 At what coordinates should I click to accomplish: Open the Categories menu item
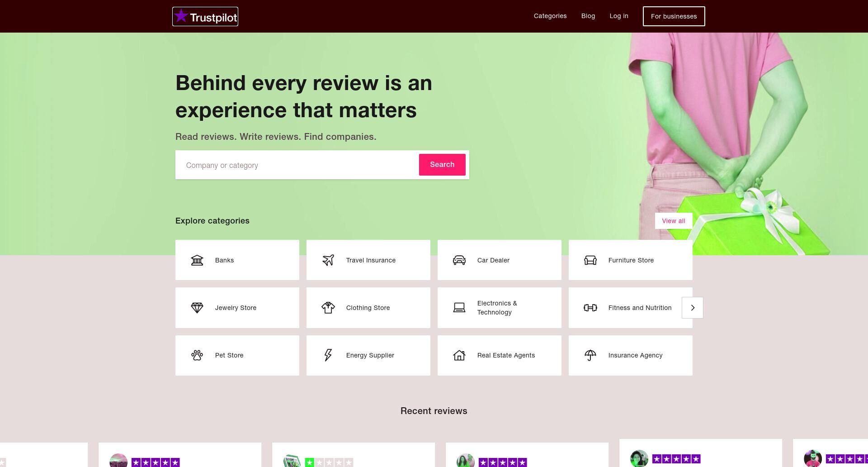click(550, 16)
